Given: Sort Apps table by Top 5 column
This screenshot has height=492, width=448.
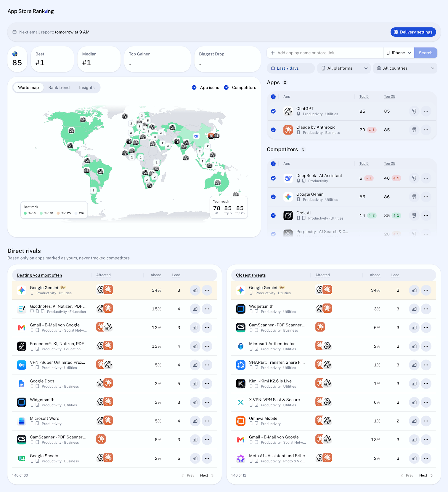Looking at the screenshot, I should [x=364, y=97].
